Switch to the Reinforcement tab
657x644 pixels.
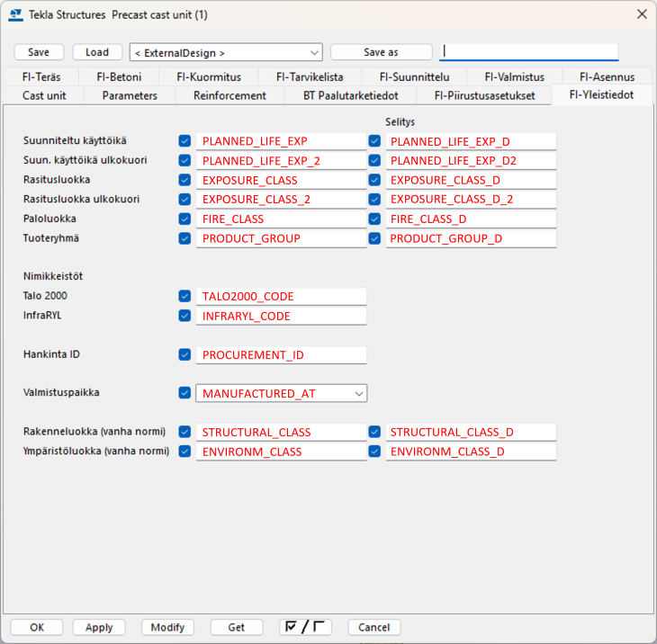point(229,95)
